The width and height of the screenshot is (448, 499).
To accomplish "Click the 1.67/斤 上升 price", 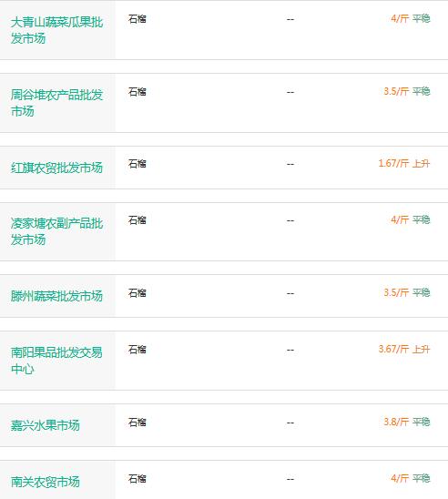I will pyautogui.click(x=404, y=164).
